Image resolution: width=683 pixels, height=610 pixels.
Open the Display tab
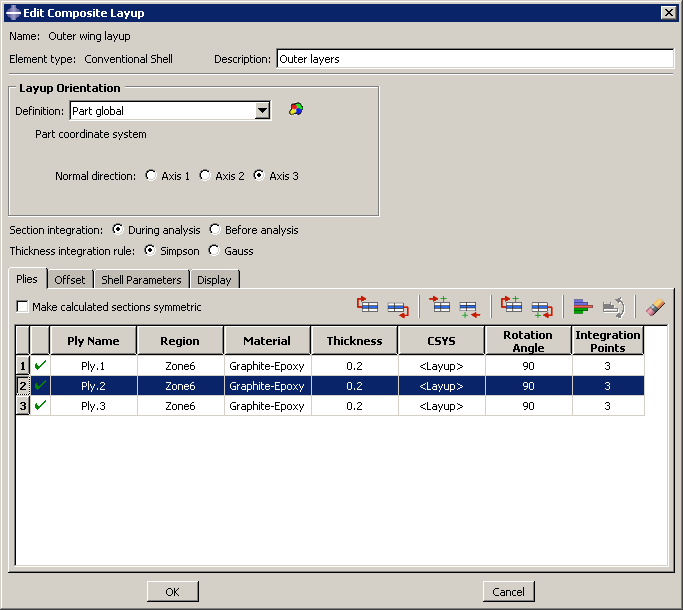215,280
